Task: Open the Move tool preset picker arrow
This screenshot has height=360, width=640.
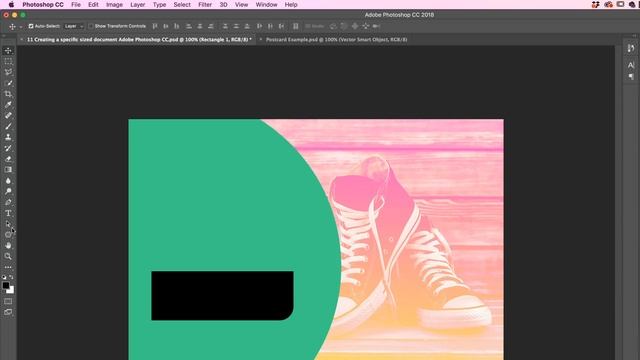Action: click(21, 27)
